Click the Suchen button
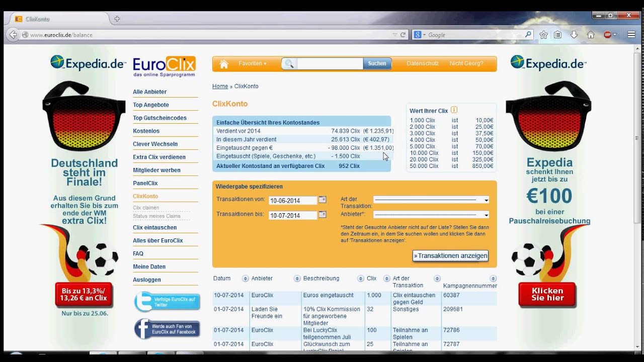This screenshot has width=644, height=362. tap(377, 64)
